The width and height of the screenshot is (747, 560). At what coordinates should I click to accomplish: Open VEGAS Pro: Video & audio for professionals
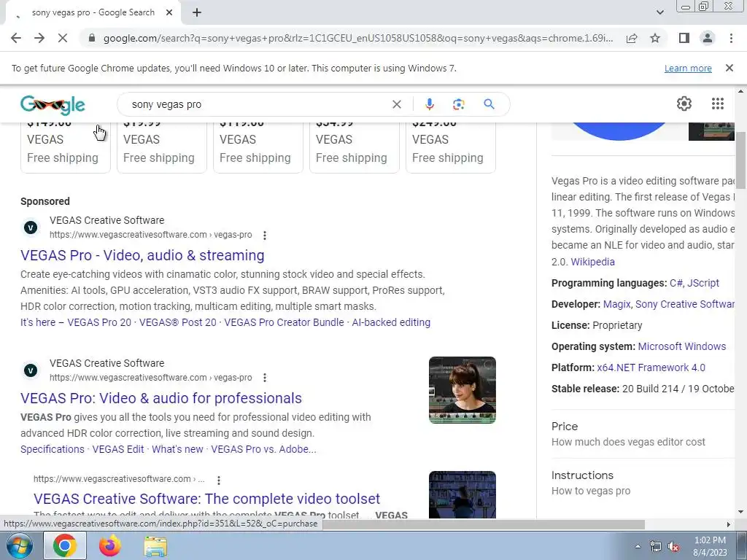[161, 398]
